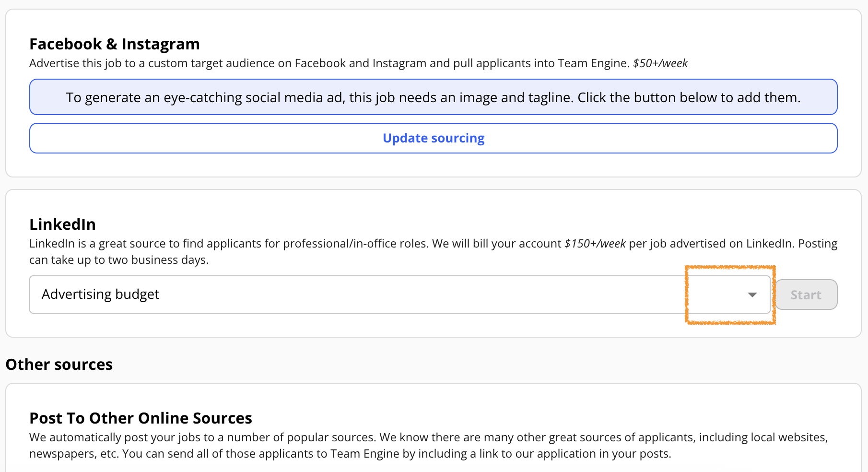Click the Other sources heading

(x=59, y=365)
